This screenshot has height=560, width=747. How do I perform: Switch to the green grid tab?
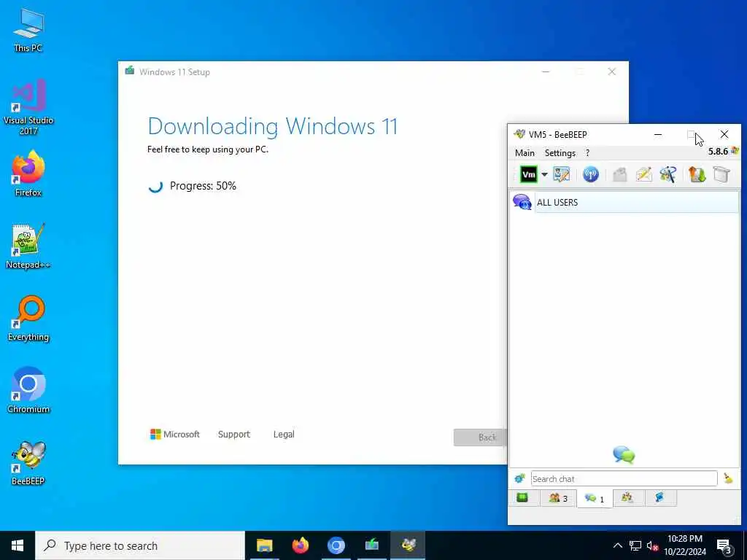[522, 498]
